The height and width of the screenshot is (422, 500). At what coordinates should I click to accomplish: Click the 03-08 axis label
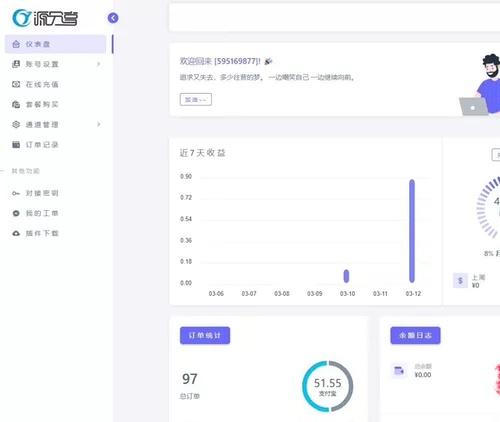click(282, 294)
